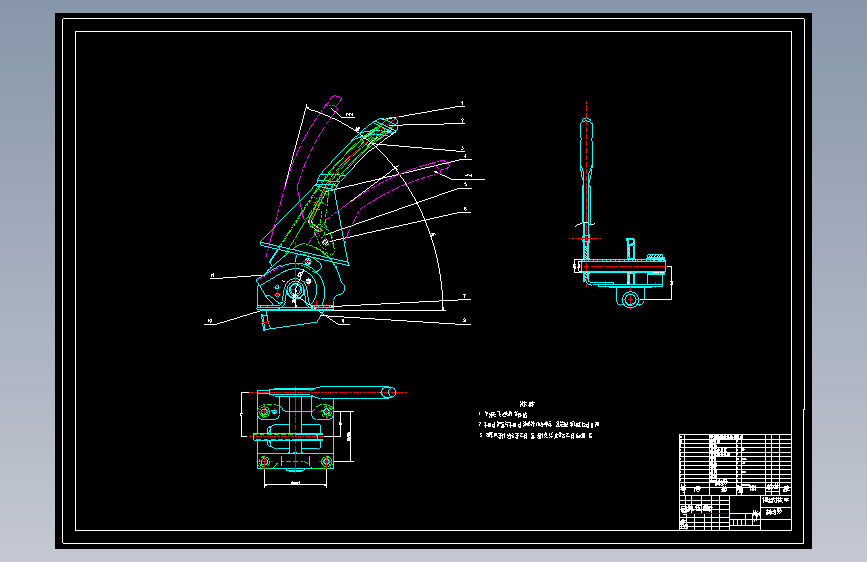Click the red-centered pivot circle below the elevation view
This screenshot has height=562, width=867.
click(630, 299)
